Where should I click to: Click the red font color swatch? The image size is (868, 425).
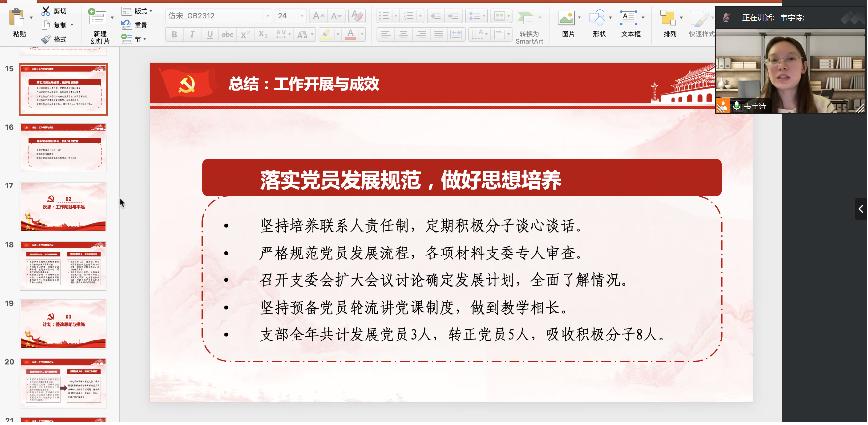(351, 34)
